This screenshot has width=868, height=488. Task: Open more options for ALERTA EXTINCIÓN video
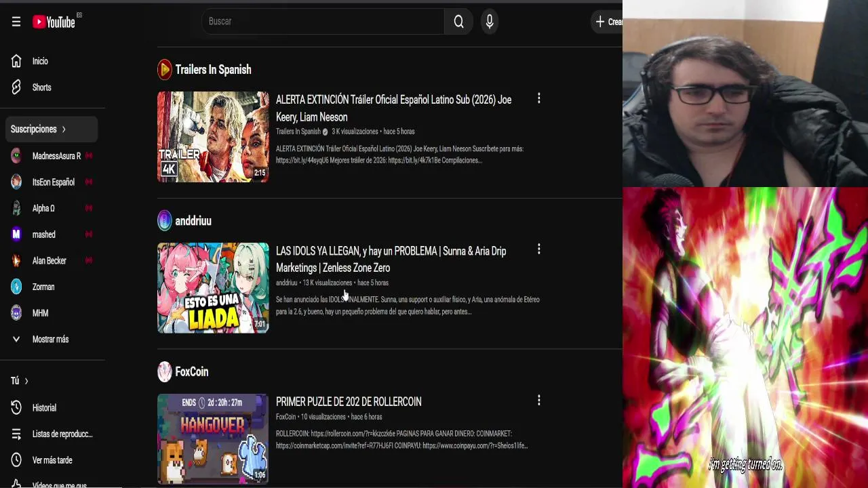click(x=539, y=99)
